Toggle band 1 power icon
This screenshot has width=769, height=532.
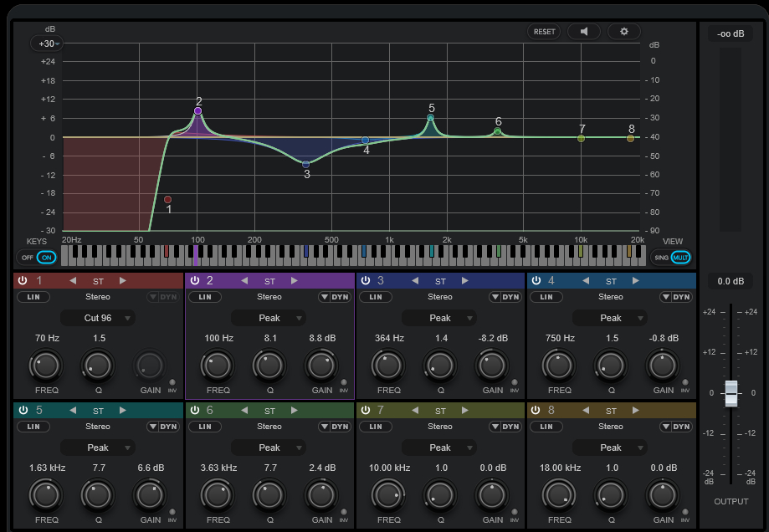[23, 281]
